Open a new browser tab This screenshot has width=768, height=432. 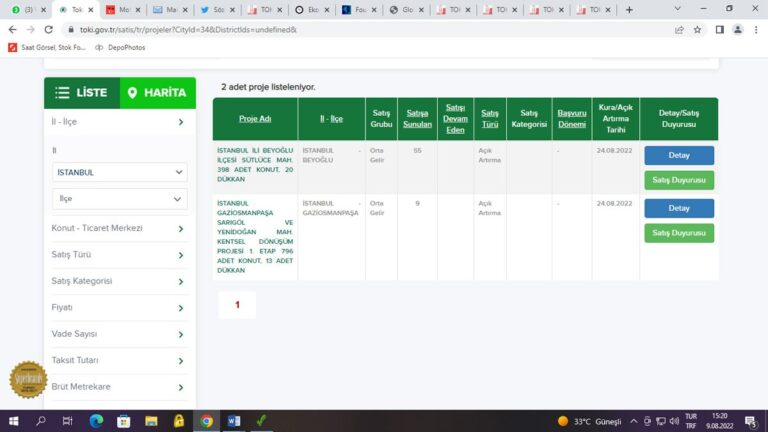pos(629,10)
